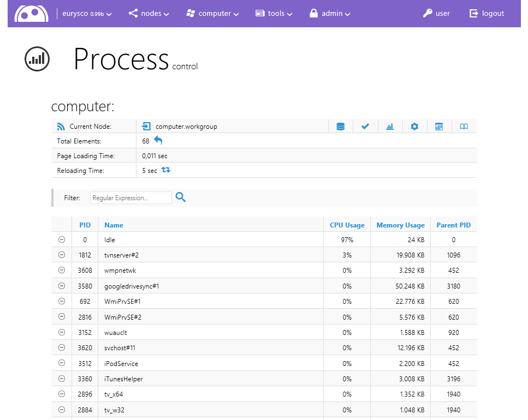The width and height of the screenshot is (528, 420).
Task: Sort by the CPU Usage column header
Action: tap(347, 225)
